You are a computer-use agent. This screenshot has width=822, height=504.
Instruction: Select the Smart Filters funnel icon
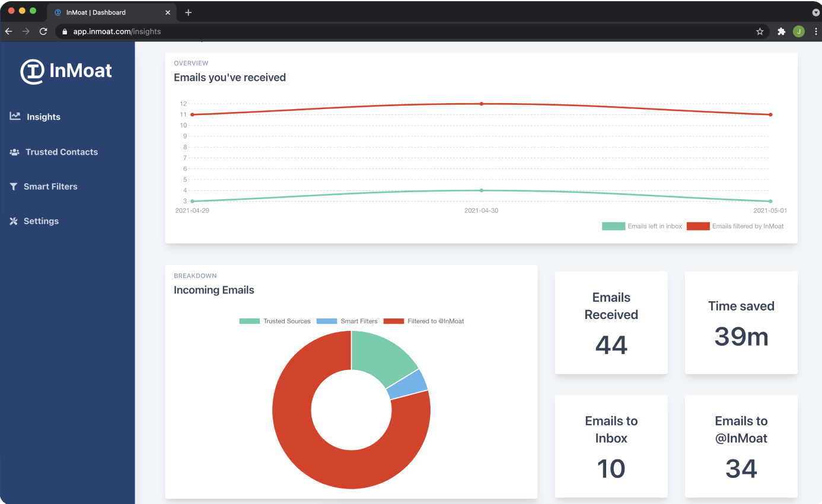pyautogui.click(x=12, y=186)
